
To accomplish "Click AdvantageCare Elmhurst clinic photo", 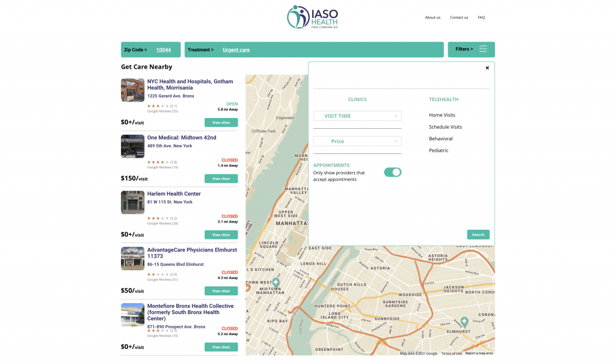I will click(132, 259).
